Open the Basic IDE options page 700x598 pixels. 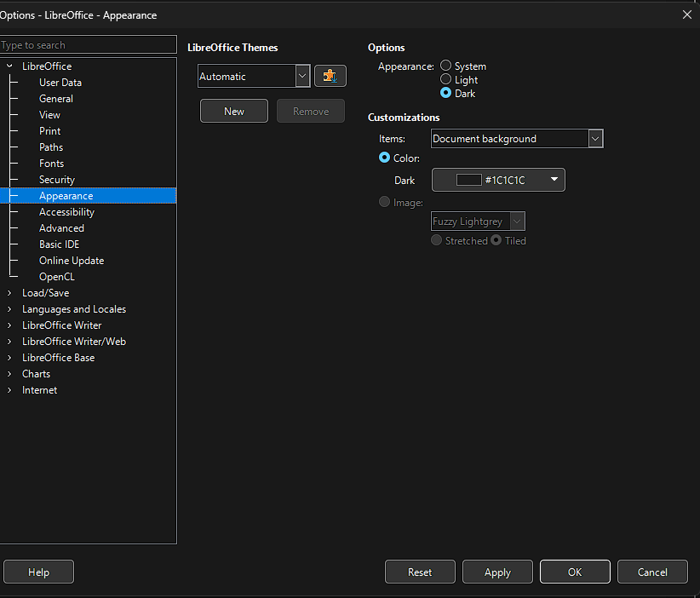pos(59,244)
